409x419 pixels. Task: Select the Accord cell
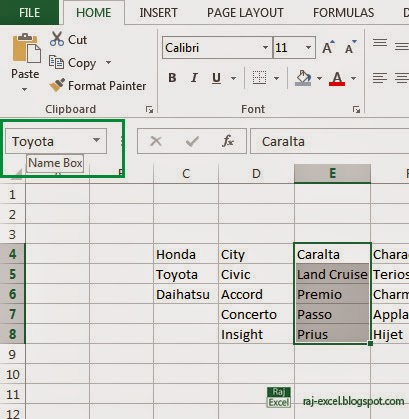click(x=256, y=294)
